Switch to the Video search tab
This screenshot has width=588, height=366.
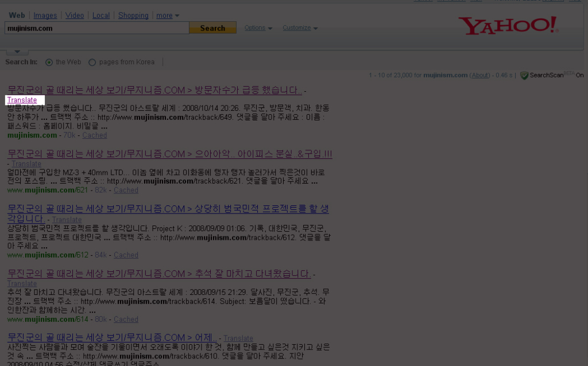[75, 15]
